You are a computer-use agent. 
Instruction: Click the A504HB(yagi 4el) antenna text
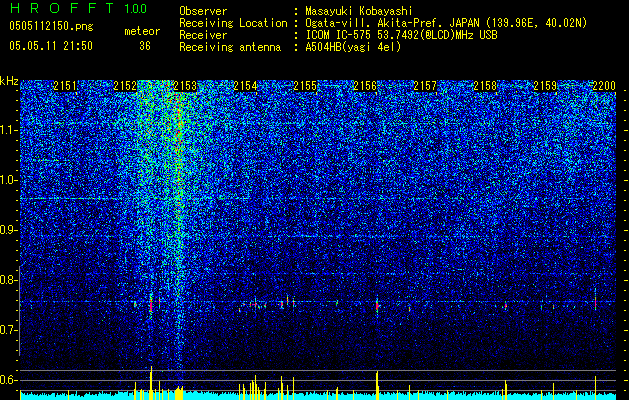353,47
